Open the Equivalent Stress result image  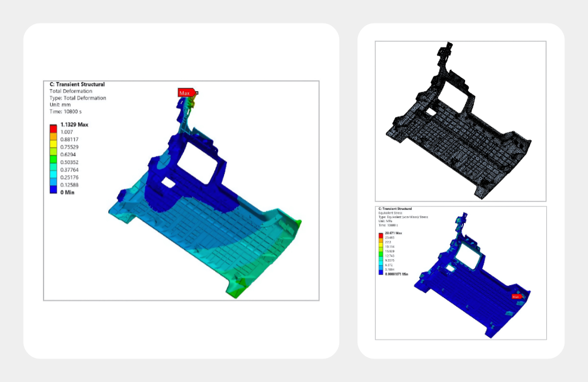click(x=460, y=272)
